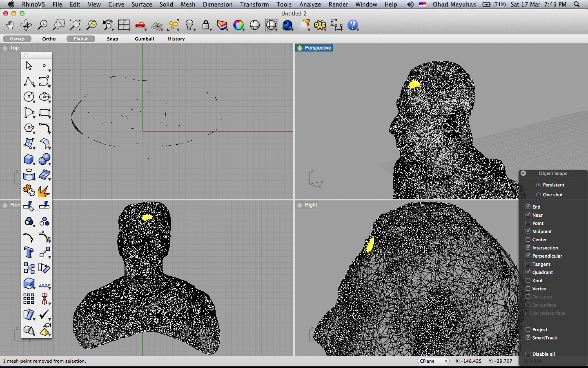The image size is (588, 368).
Task: Uncheck the Midpoint object snap
Action: click(x=528, y=231)
